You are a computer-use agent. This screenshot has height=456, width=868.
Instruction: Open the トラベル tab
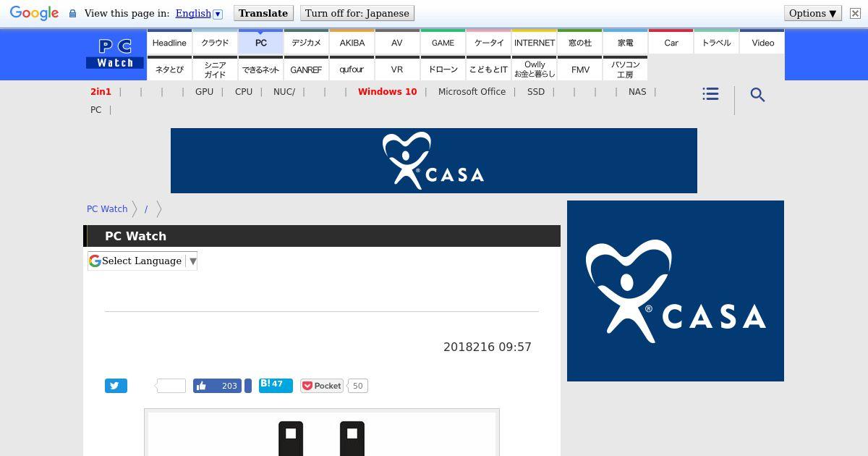[716, 43]
